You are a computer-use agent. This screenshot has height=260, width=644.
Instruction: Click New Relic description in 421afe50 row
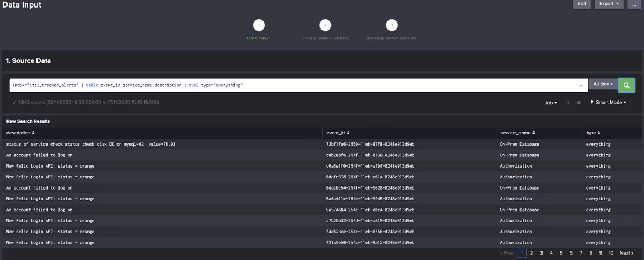coord(50,243)
